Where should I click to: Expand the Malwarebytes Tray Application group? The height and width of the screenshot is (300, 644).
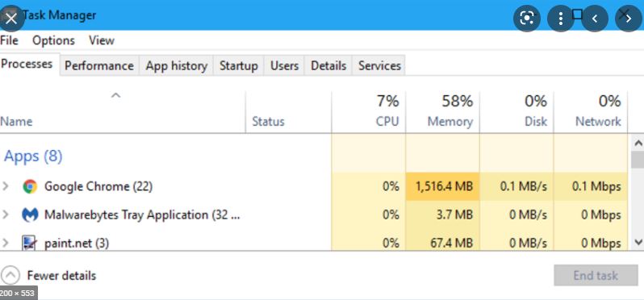tap(6, 215)
